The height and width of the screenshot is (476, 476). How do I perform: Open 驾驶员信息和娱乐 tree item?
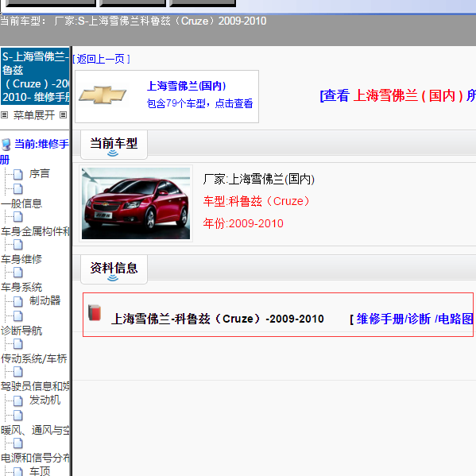(x=35, y=386)
